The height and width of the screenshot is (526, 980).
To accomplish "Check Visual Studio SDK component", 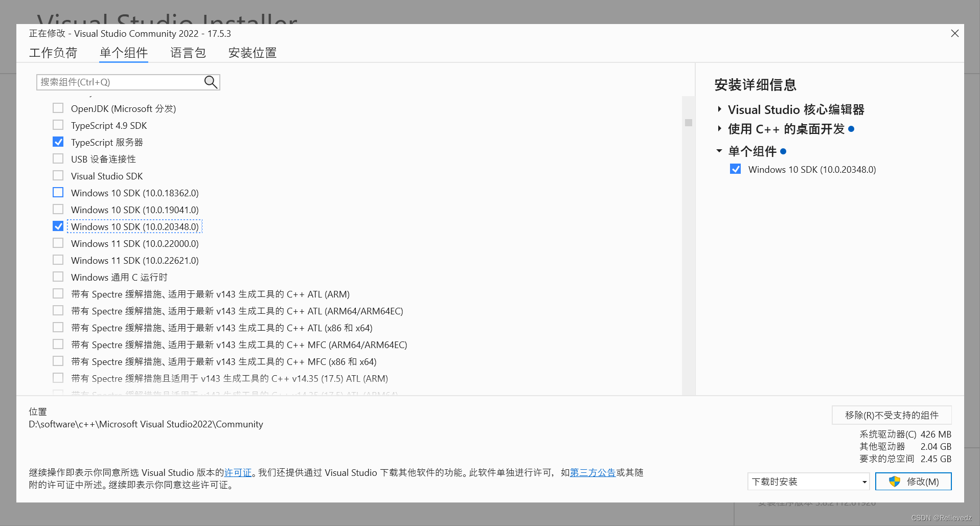I will (58, 175).
